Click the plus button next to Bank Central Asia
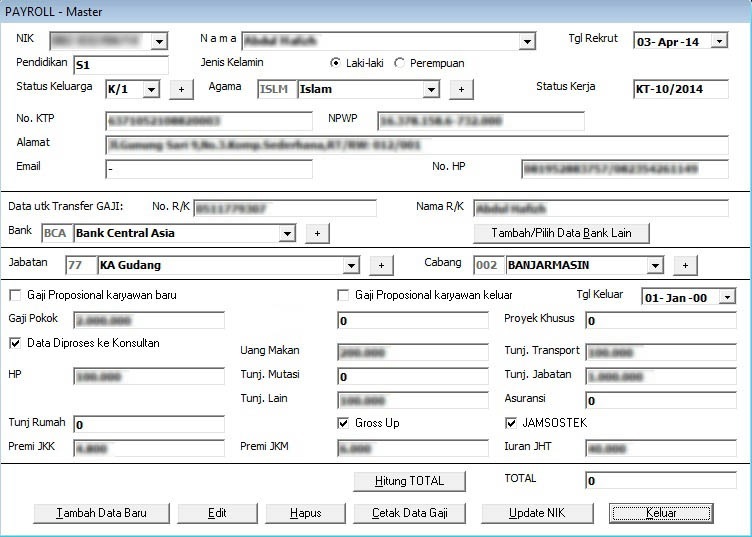Viewport: 752px width, 537px height. coord(317,233)
